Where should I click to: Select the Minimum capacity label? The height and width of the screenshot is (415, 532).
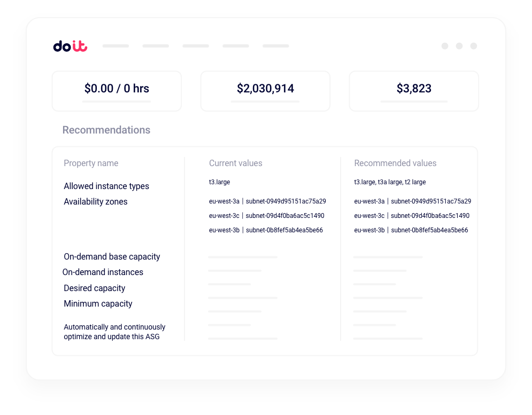pos(98,304)
